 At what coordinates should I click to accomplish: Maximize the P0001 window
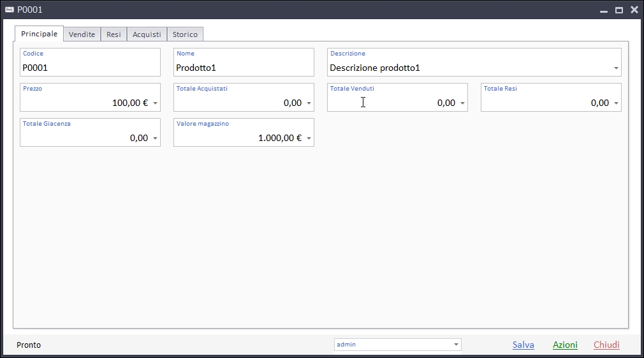618,10
